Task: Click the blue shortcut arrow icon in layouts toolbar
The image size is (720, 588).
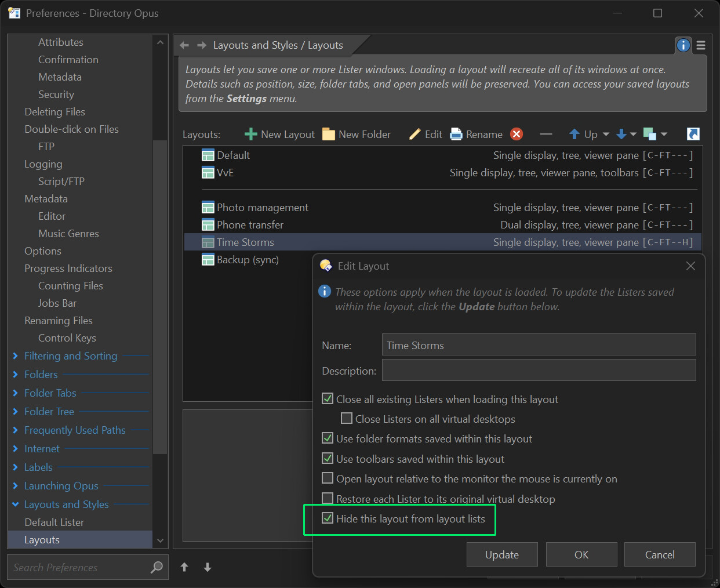Action: coord(693,135)
